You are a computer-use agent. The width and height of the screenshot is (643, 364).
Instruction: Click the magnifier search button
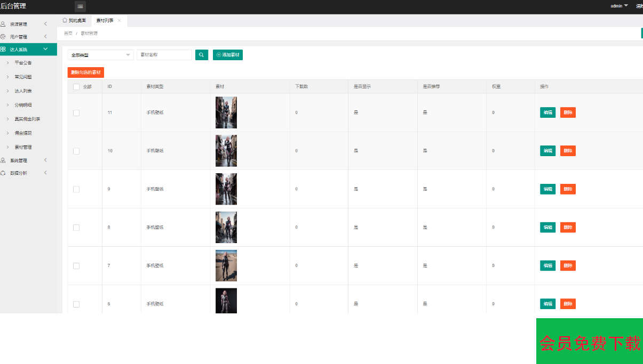tap(201, 55)
